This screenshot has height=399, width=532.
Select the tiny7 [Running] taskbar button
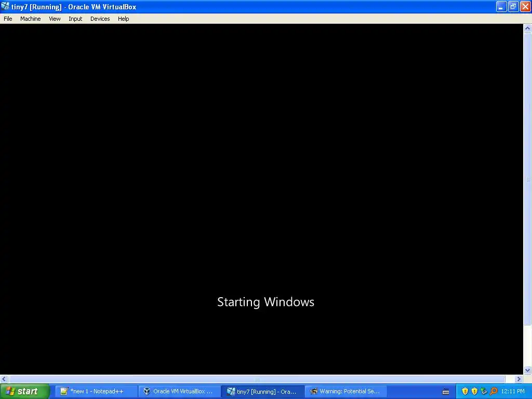click(263, 391)
